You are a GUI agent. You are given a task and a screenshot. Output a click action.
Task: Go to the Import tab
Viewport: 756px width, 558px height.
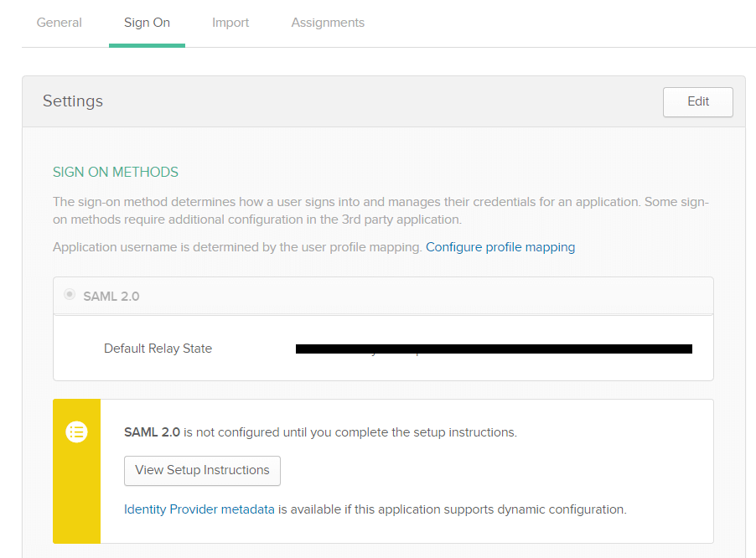[x=230, y=23]
